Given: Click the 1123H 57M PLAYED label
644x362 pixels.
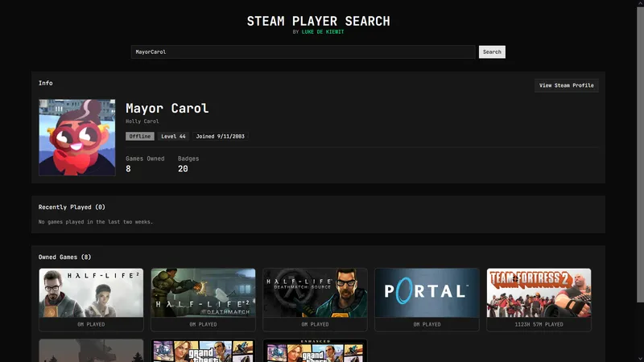Looking at the screenshot, I should (539, 324).
